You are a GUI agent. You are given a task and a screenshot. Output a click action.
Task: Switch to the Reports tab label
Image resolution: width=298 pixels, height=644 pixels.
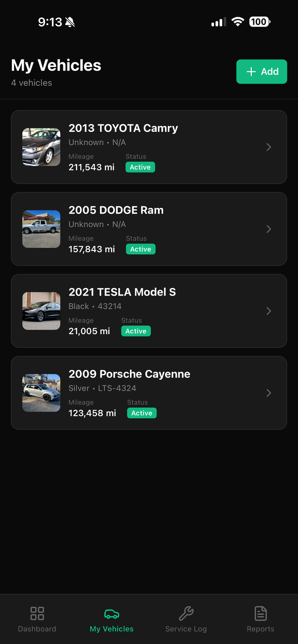click(x=260, y=629)
